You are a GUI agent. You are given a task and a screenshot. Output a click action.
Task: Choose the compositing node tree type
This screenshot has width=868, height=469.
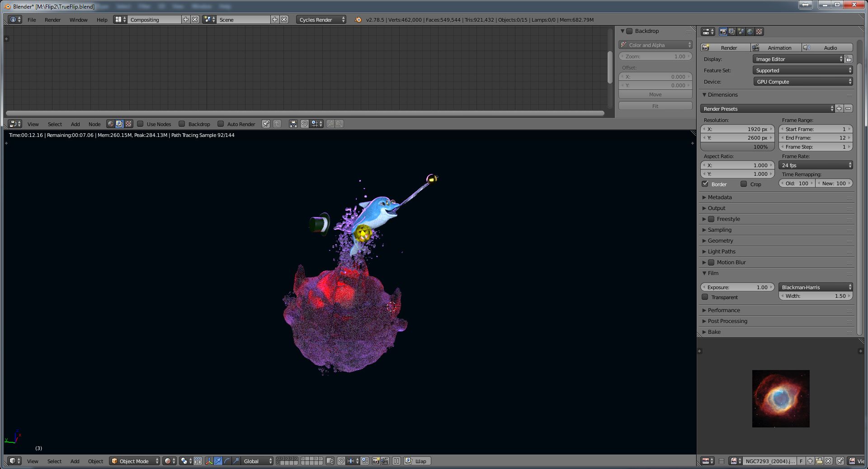[119, 124]
